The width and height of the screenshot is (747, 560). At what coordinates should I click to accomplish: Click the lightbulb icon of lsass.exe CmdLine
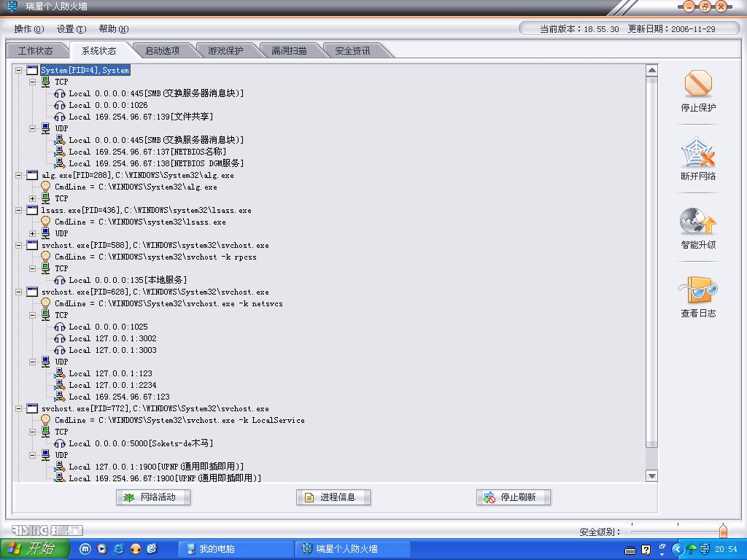(46, 222)
